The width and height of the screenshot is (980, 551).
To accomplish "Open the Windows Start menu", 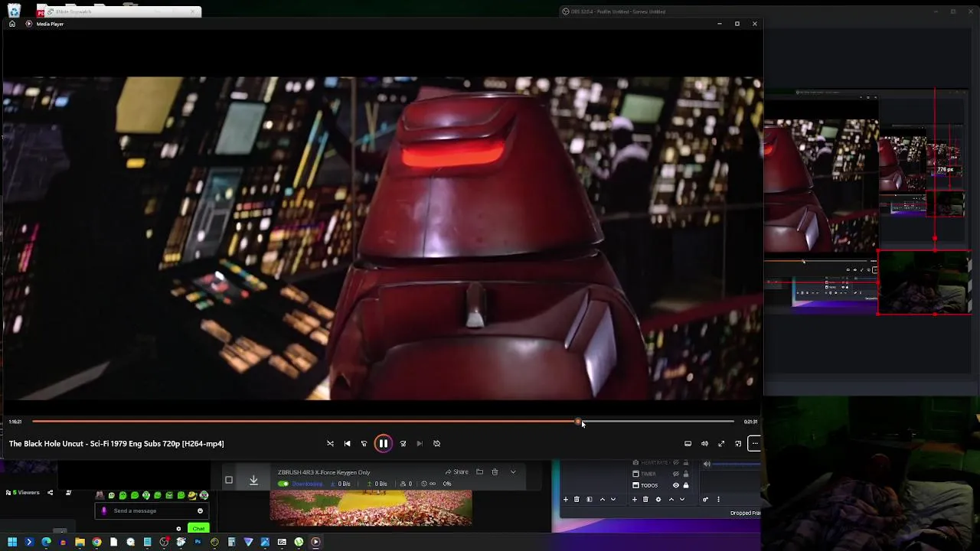I will 12,542.
